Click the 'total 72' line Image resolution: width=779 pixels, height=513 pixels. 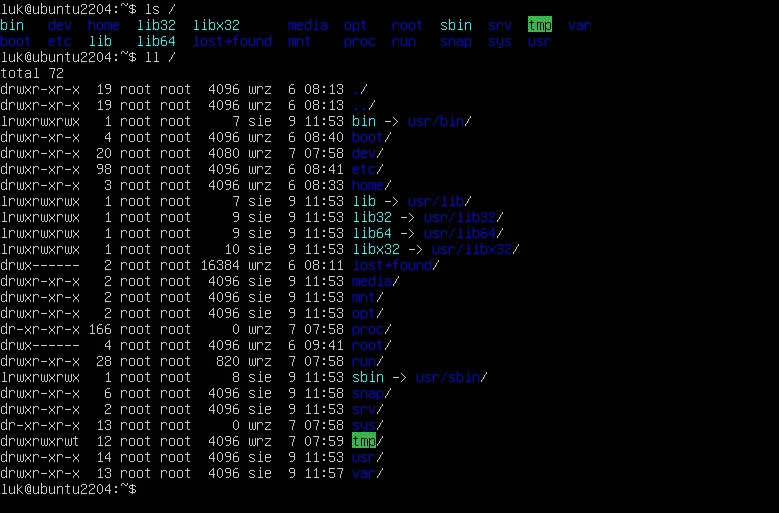32,73
